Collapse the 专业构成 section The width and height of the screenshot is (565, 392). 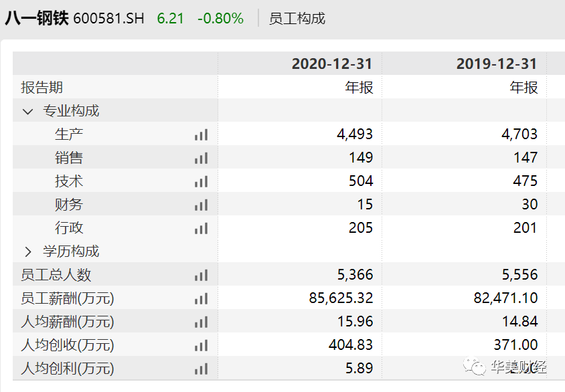click(27, 111)
